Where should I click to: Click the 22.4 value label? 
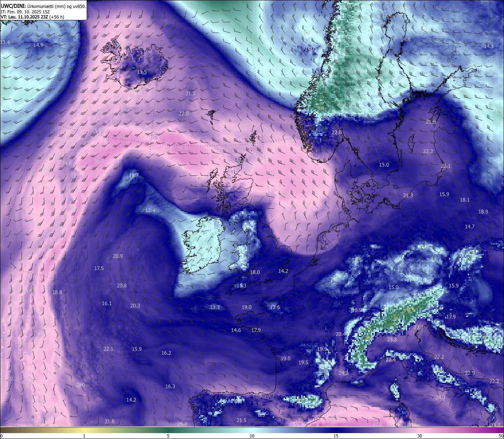pyautogui.click(x=391, y=359)
